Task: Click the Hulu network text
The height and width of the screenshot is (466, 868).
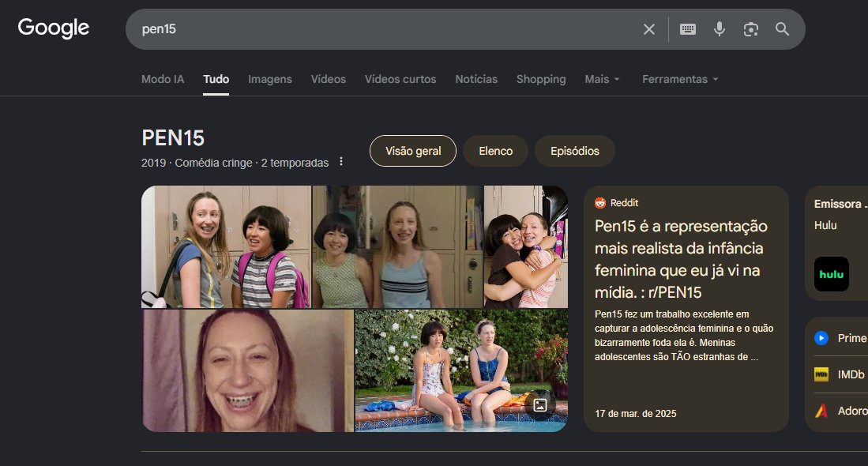Action: (x=825, y=225)
